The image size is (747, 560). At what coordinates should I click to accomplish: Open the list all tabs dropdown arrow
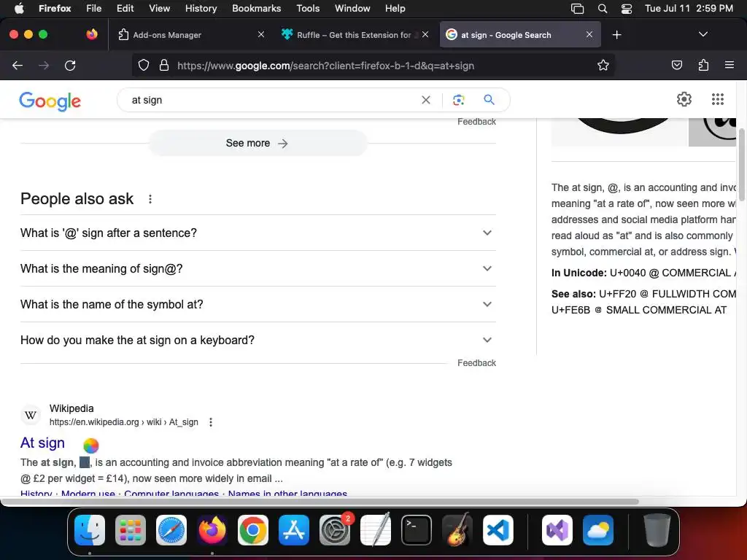click(703, 34)
